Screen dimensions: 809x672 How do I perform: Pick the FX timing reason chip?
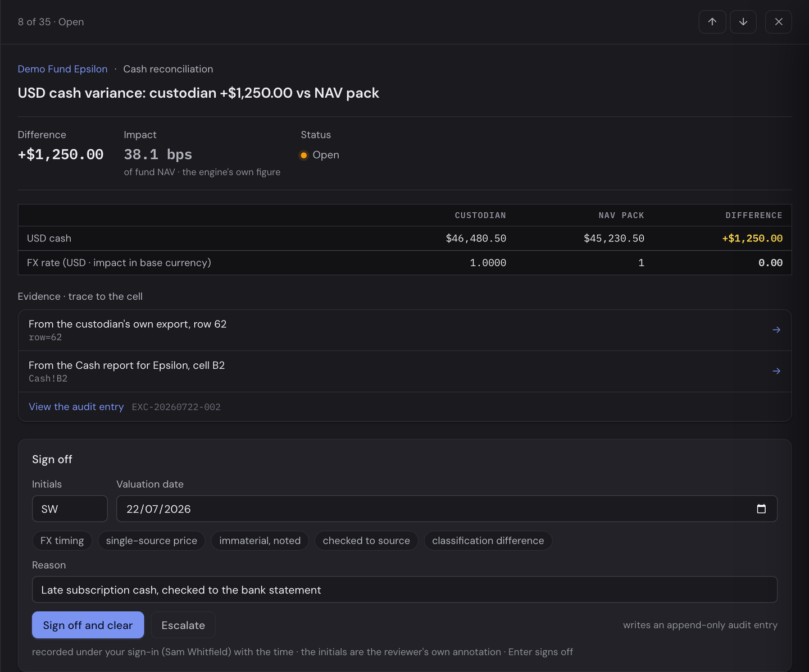62,541
